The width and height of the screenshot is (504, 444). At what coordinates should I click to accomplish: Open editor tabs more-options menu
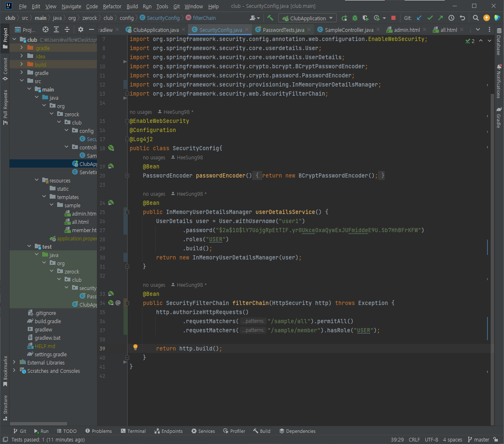490,29
